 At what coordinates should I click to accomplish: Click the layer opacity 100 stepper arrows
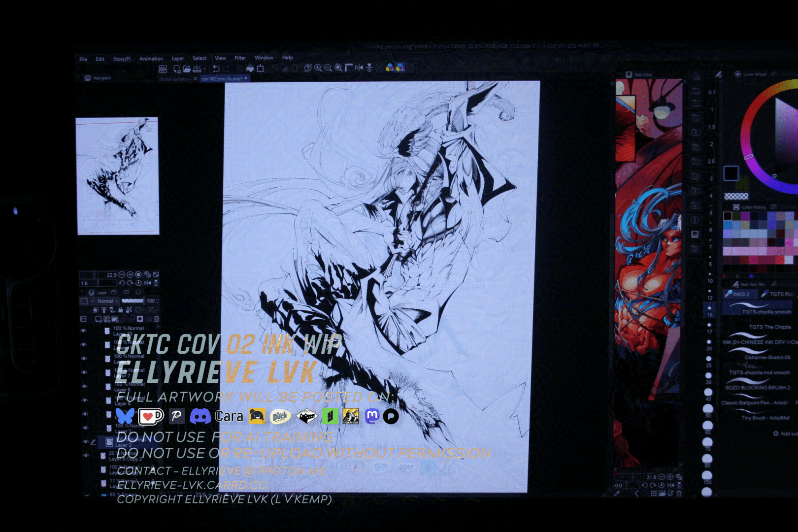click(157, 301)
